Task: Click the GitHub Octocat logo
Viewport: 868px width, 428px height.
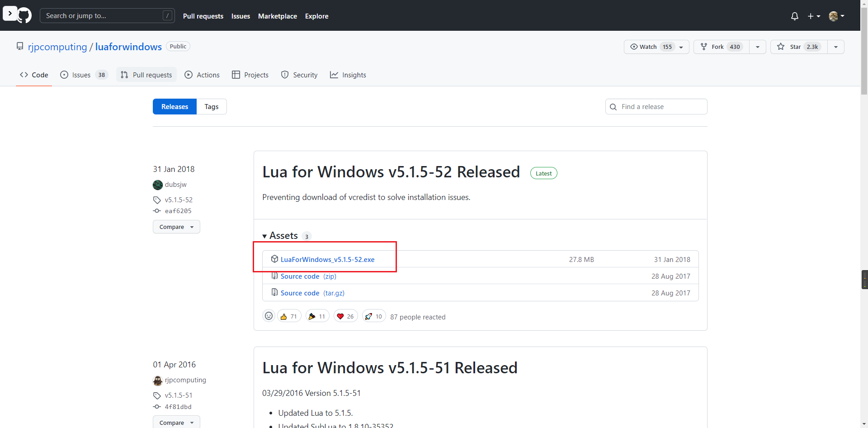Action: 24,15
